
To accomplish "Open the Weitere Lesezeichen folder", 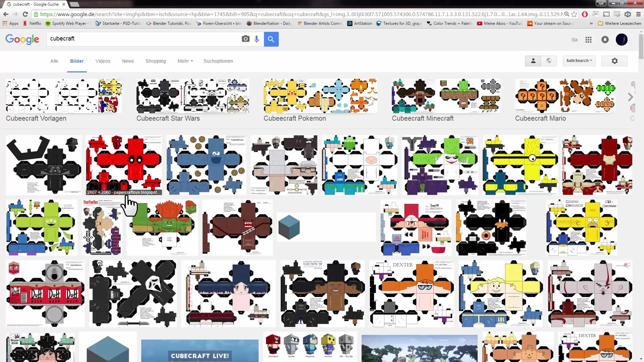I will pos(620,23).
